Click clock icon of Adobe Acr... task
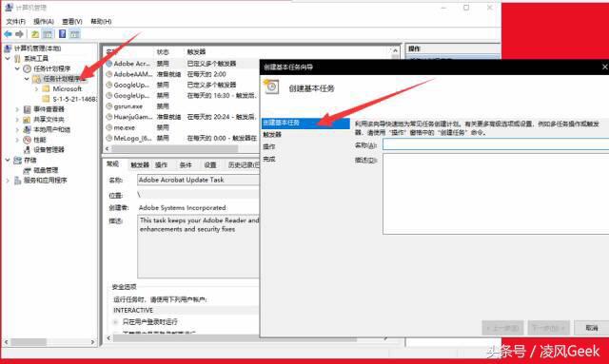609x364 pixels. click(x=109, y=64)
